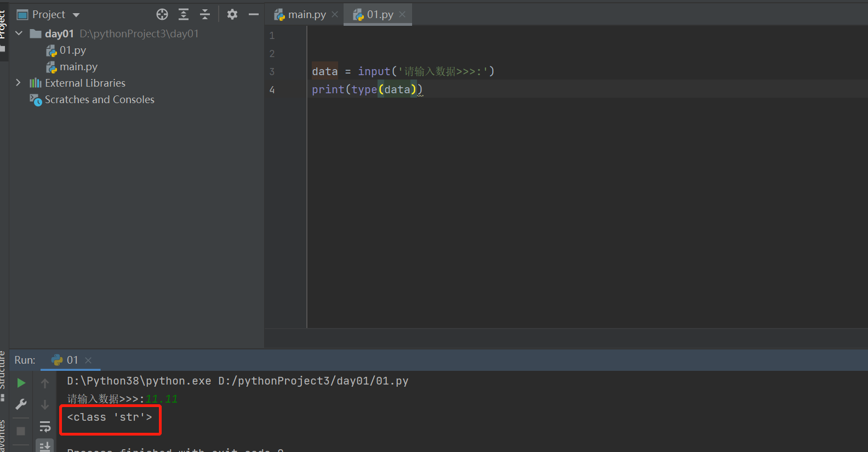Screen dimensions: 868x452
Task: Click the python.exe command path output
Action: (x=238, y=381)
